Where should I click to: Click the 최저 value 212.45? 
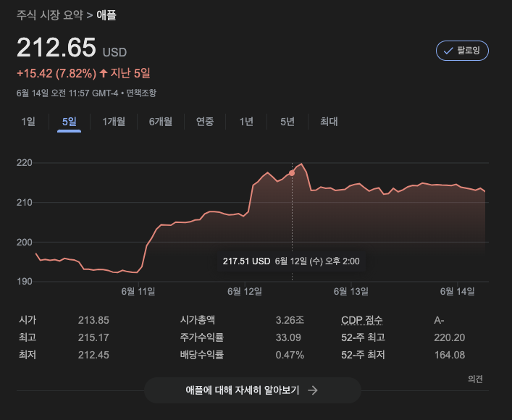tap(93, 355)
